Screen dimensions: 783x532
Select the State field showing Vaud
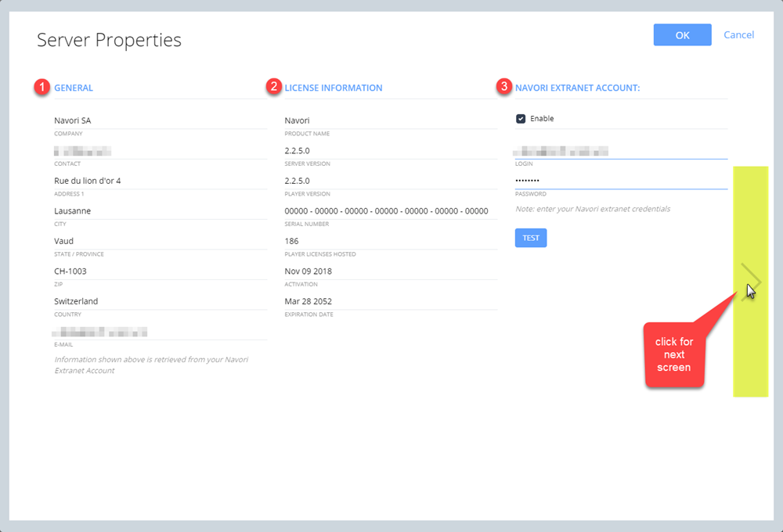[x=160, y=241]
